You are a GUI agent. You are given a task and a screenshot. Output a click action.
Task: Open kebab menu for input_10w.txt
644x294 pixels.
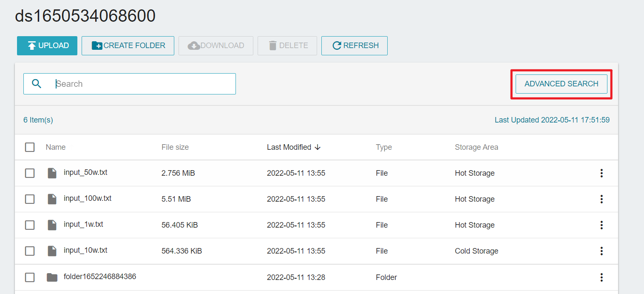(601, 251)
